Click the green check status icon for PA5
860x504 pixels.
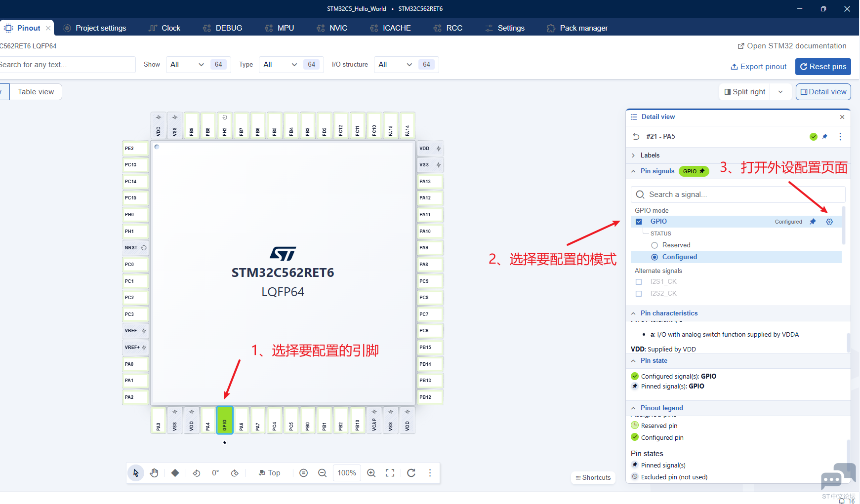click(814, 137)
